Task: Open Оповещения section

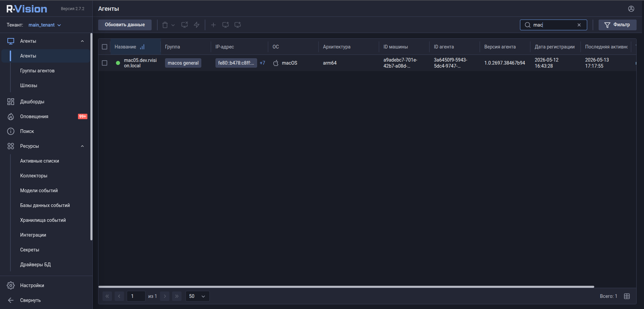Action: click(x=34, y=116)
